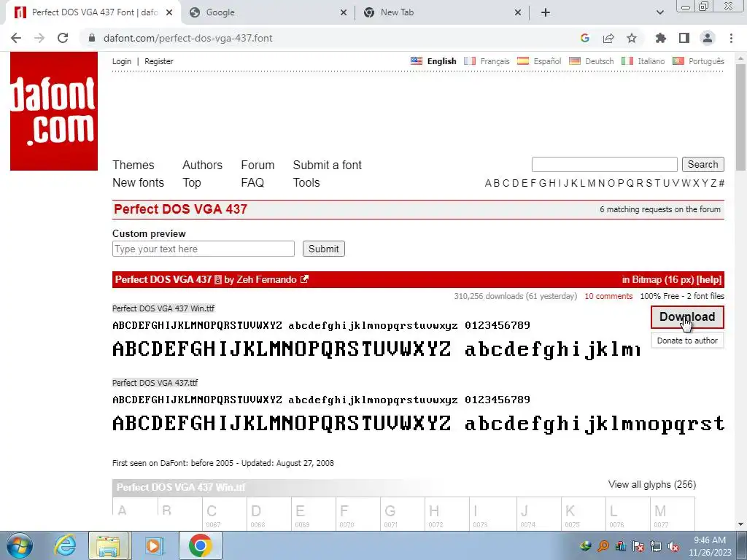This screenshot has height=560, width=747.
Task: Click the address bar URL
Action: point(187,38)
